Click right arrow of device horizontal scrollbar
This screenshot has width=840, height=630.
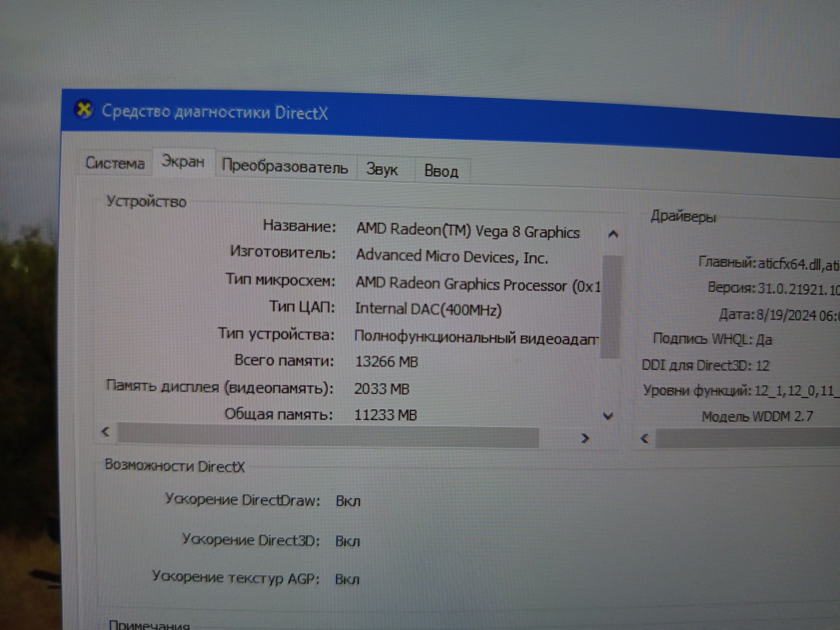pyautogui.click(x=585, y=438)
